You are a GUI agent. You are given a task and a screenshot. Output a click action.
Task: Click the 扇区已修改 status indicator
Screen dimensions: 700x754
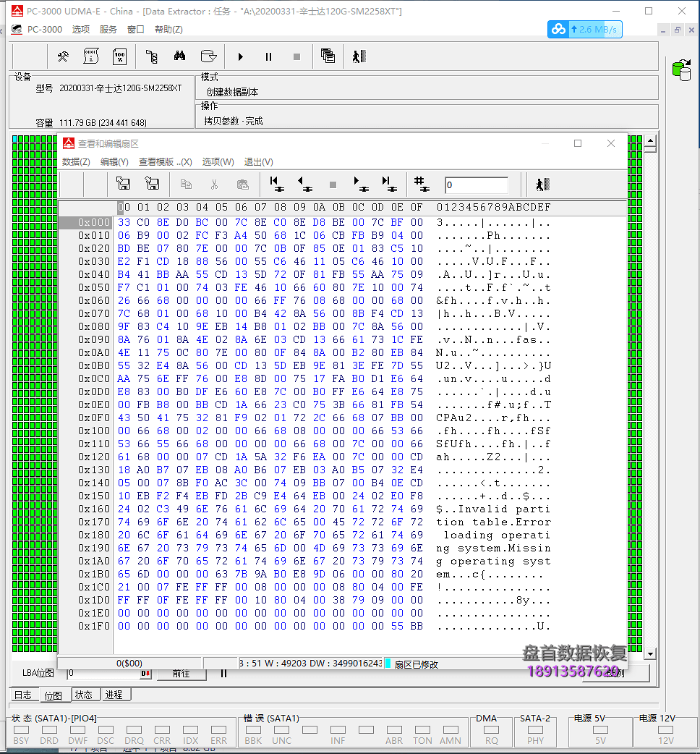coord(412,664)
